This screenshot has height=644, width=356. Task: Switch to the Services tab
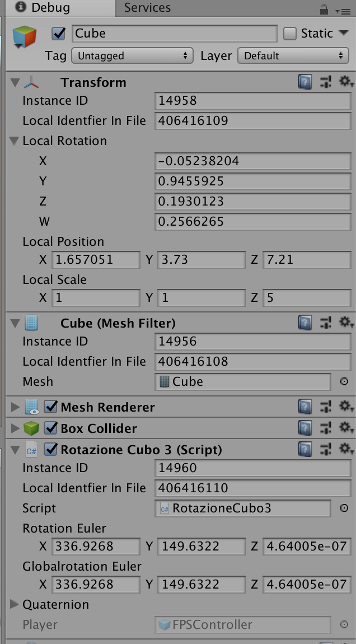coord(147,8)
